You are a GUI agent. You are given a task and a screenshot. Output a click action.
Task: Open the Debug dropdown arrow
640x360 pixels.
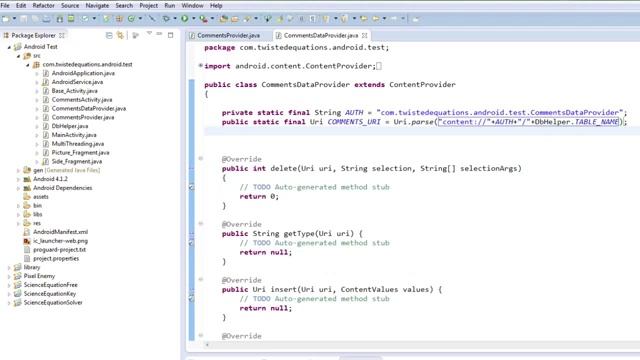(175, 19)
